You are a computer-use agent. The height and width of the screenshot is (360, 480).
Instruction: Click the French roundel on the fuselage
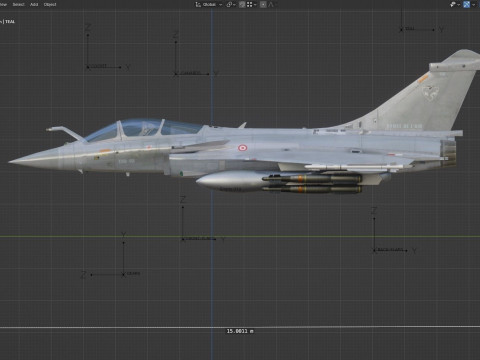242,147
